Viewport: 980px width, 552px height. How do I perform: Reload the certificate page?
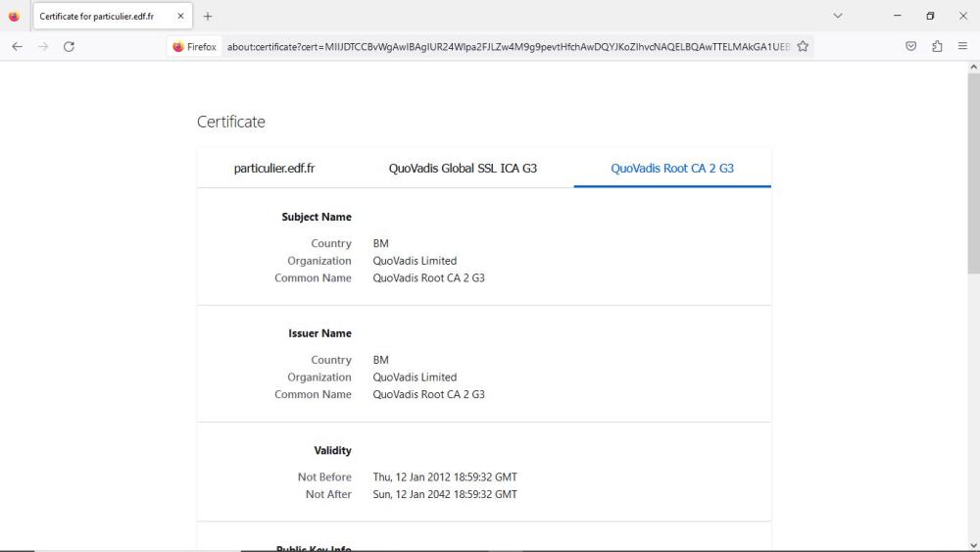point(69,46)
